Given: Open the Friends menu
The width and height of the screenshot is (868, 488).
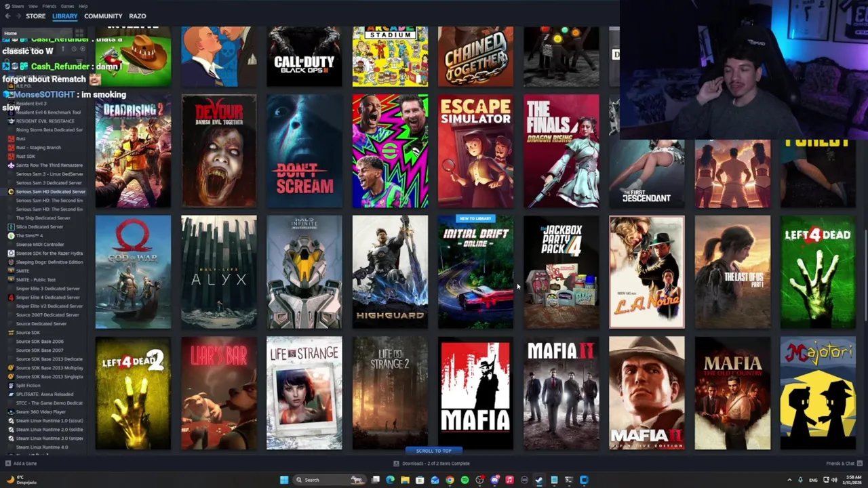Looking at the screenshot, I should point(50,6).
